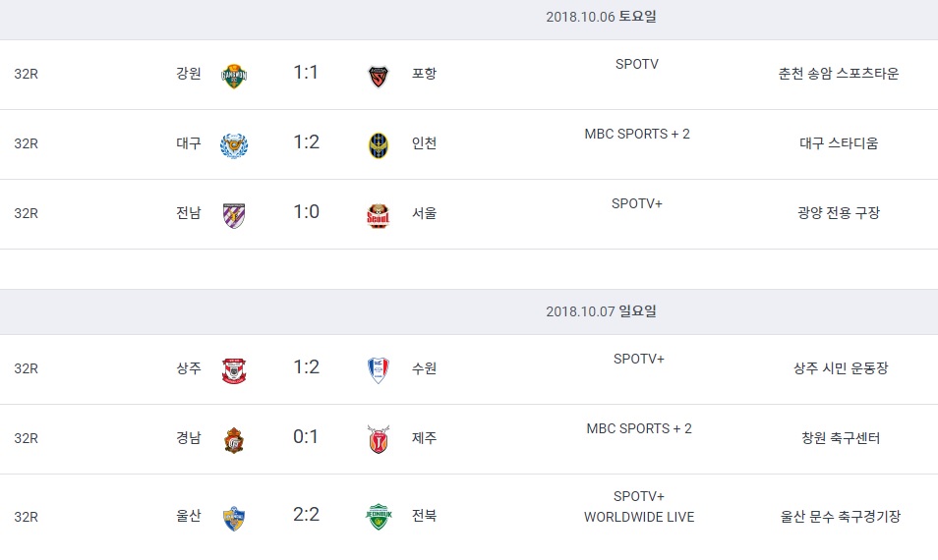The image size is (938, 560).
Task: Click the Sangju Sangmu red crest
Action: tap(234, 370)
